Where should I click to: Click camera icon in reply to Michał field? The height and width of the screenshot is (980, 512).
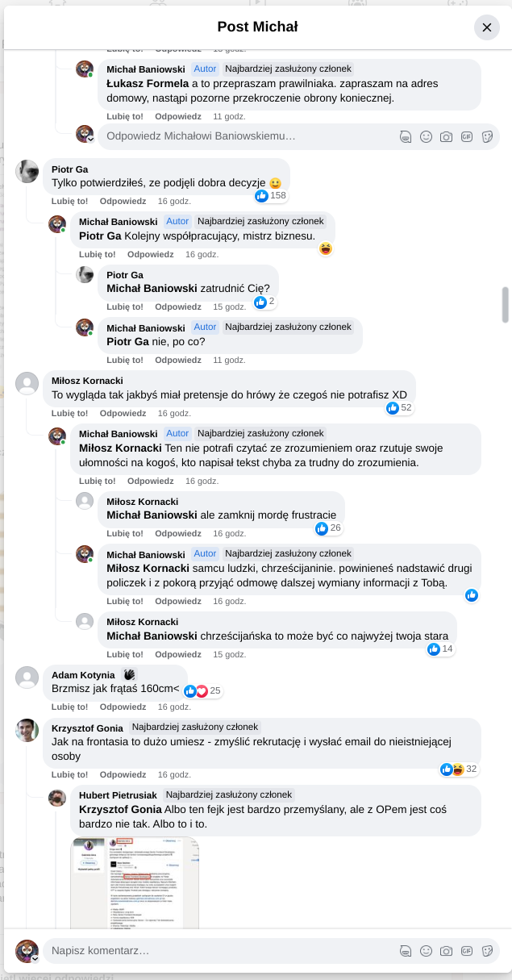coord(446,137)
